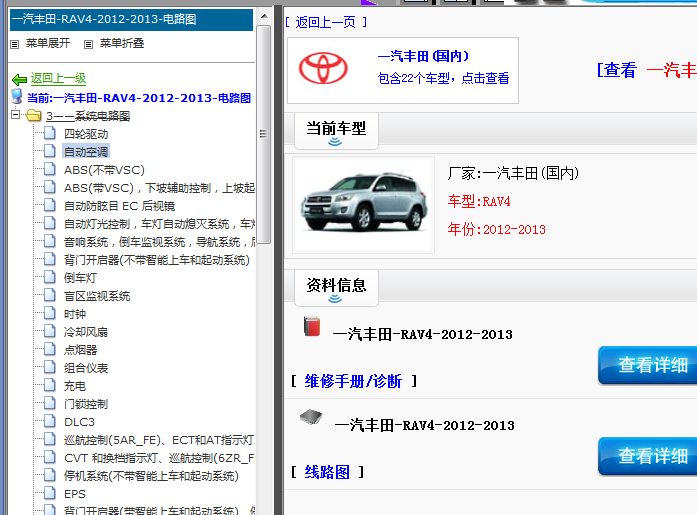This screenshot has height=515, width=697.
Task: Click 查看详细 button for 维修手册/诊断
Action: click(648, 365)
